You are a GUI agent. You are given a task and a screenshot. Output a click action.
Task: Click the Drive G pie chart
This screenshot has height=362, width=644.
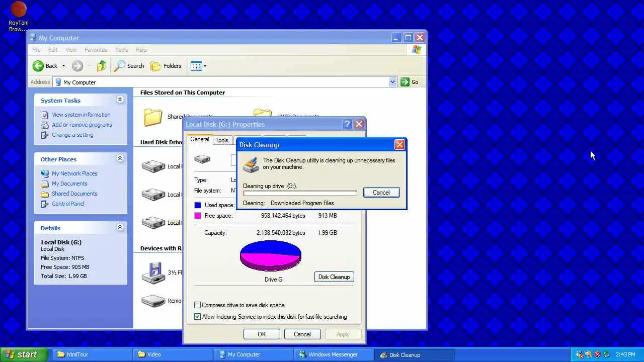tap(271, 256)
